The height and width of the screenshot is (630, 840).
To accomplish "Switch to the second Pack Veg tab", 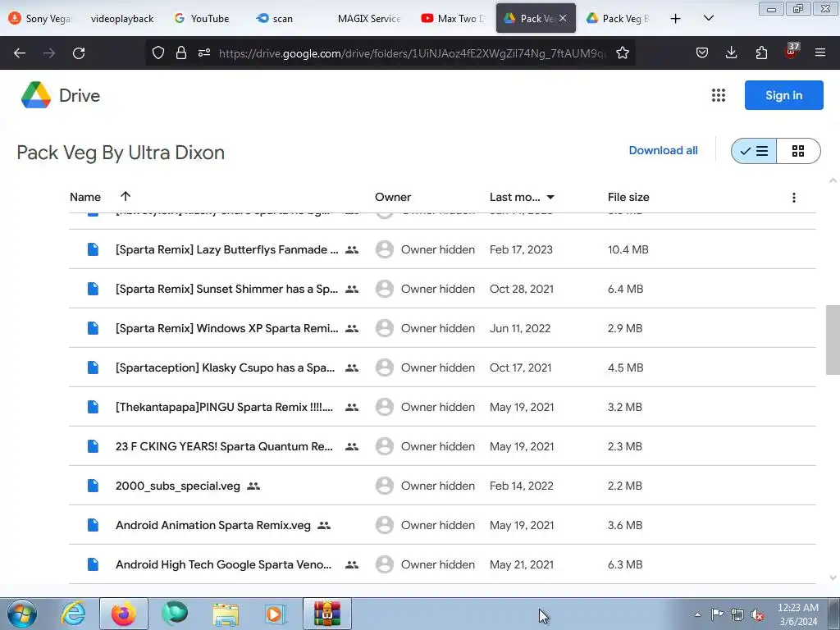I will coord(617,18).
